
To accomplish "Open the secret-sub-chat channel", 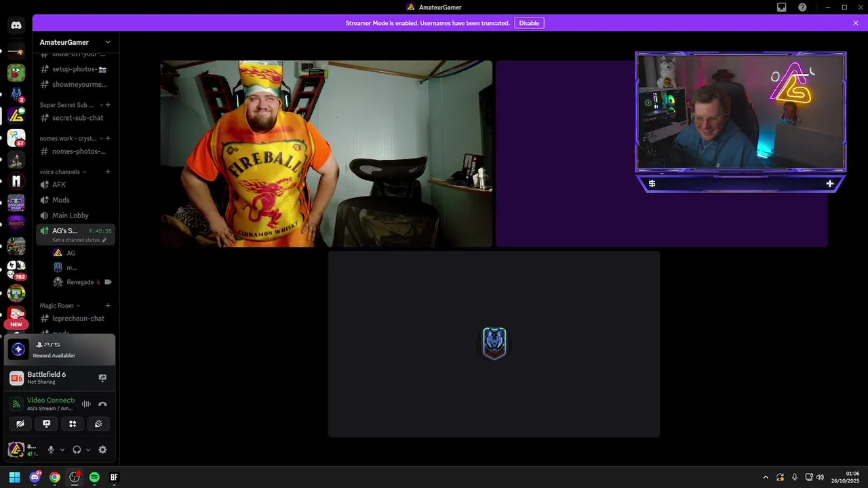I will [75, 118].
